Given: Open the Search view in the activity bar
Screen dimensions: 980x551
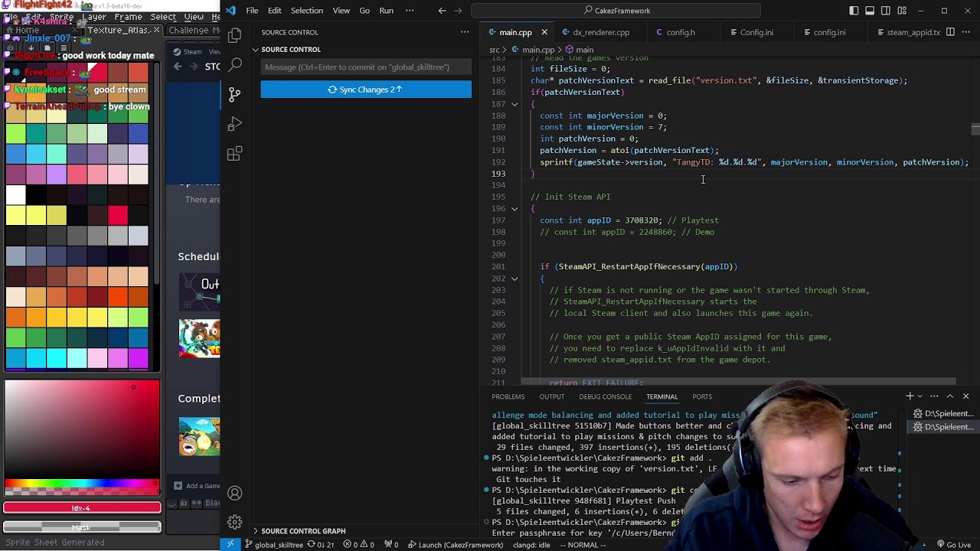Looking at the screenshot, I should click(x=235, y=65).
